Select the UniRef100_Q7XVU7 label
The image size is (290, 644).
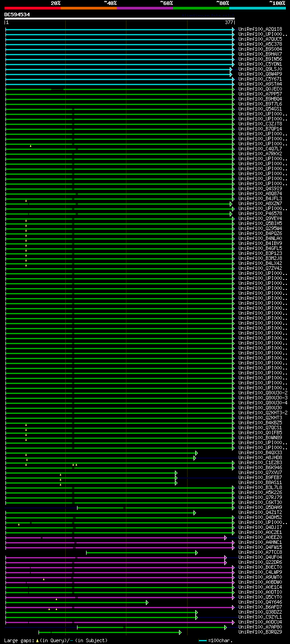tap(260, 472)
